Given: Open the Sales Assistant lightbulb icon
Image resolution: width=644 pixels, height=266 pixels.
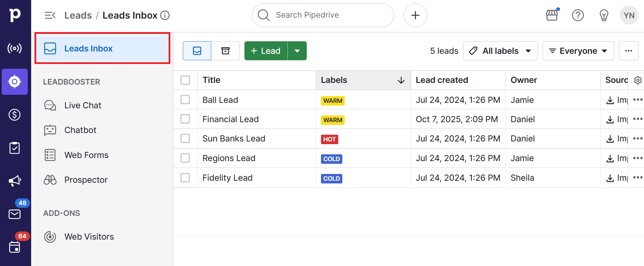Looking at the screenshot, I should click(604, 15).
